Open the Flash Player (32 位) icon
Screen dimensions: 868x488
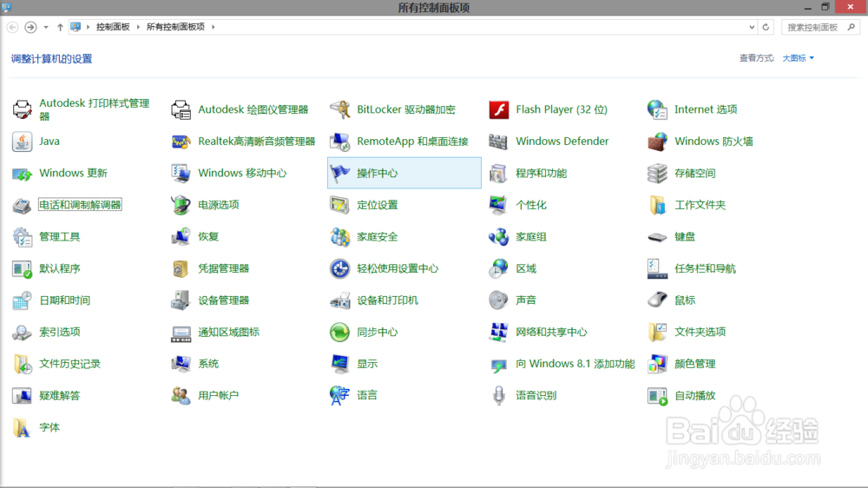pos(499,109)
